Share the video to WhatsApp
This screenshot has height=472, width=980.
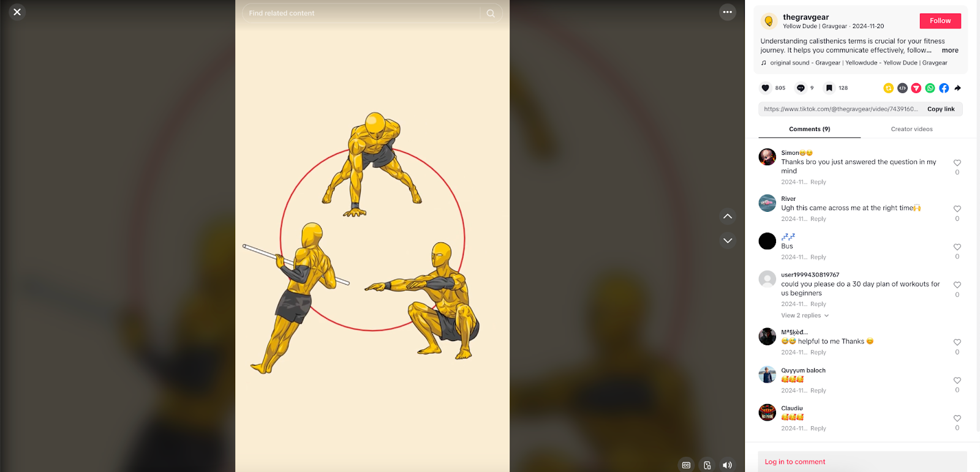(930, 88)
